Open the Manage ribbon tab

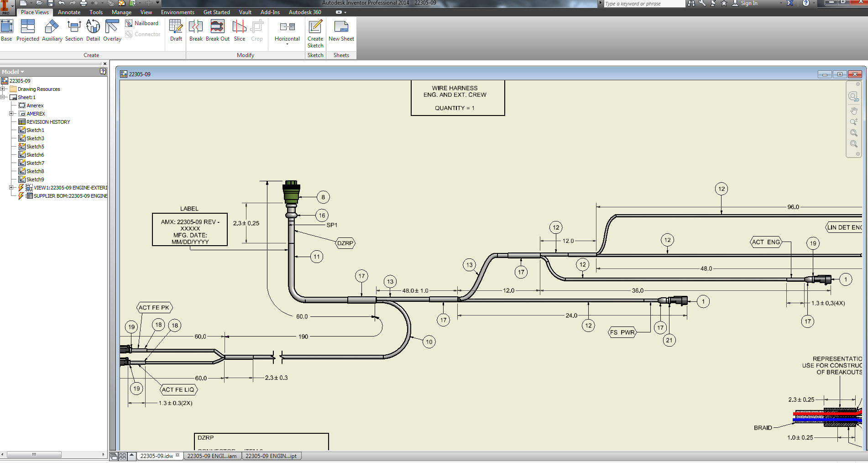coord(121,12)
